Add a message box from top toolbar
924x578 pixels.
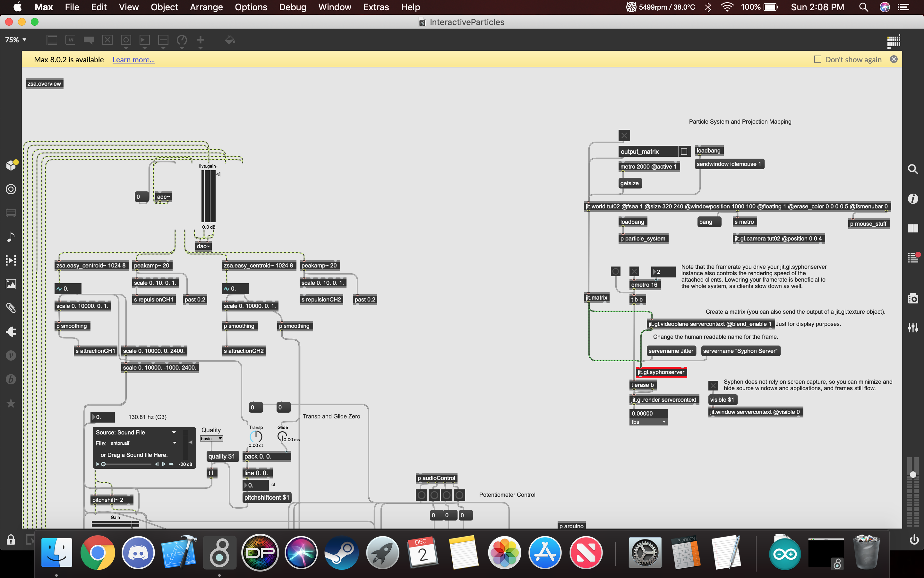point(70,40)
